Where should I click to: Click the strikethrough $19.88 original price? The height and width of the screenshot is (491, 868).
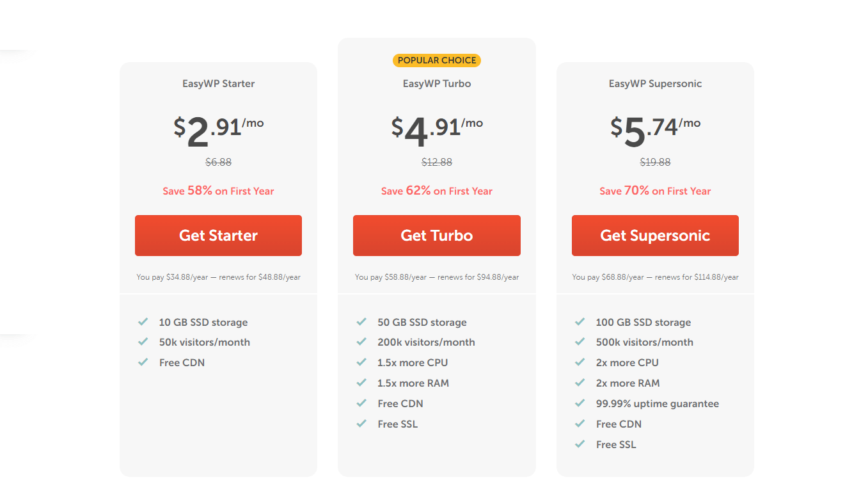click(x=655, y=162)
